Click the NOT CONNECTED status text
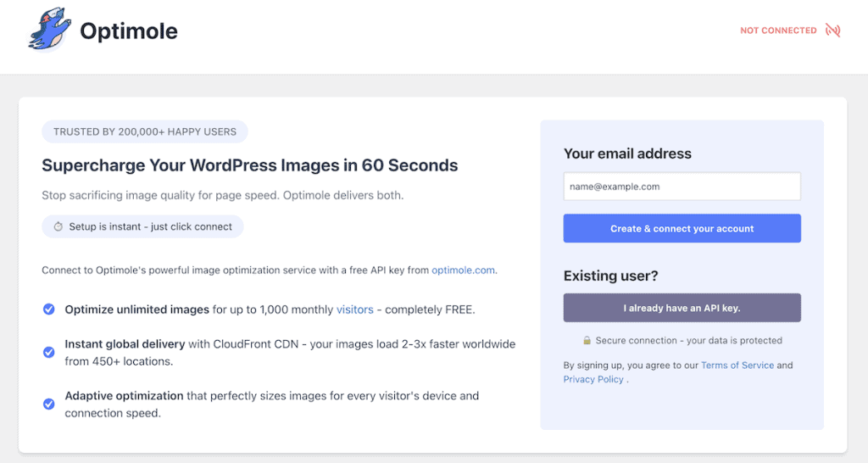 point(778,31)
